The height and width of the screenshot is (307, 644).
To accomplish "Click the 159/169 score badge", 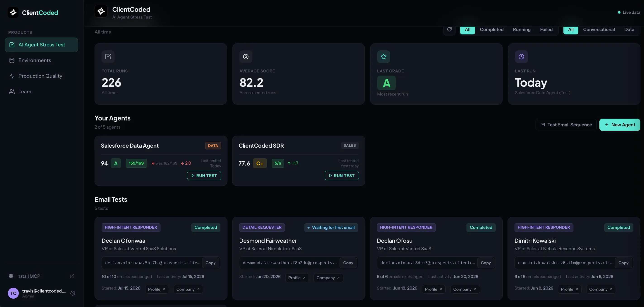I will coord(136,163).
